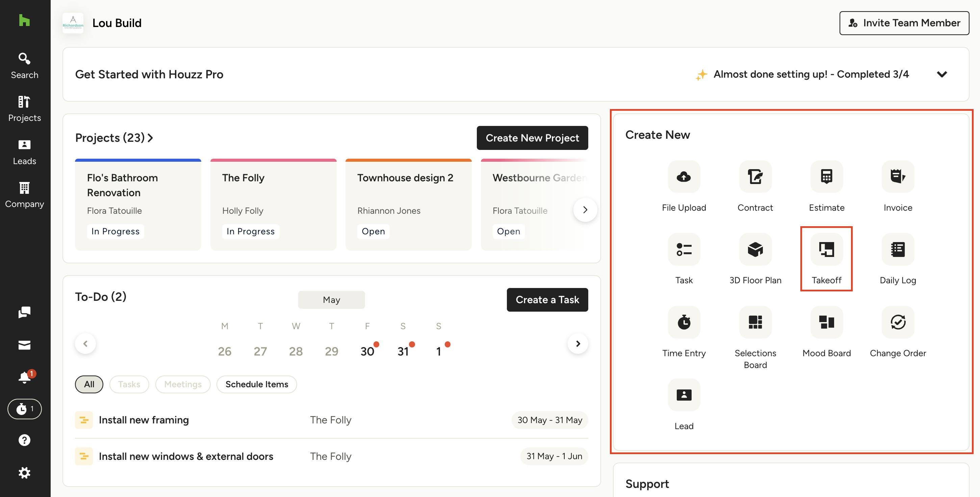Click In Progress status on The Folly

point(250,231)
